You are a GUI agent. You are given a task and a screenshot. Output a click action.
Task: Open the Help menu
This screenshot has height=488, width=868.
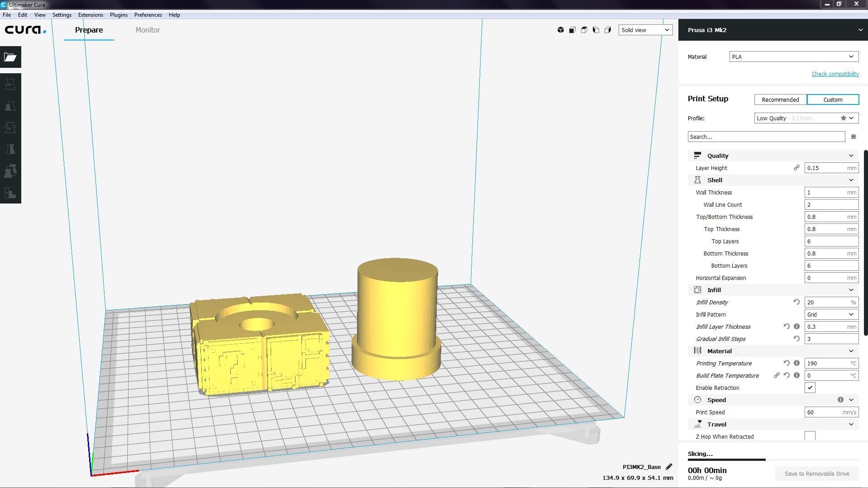coord(174,14)
